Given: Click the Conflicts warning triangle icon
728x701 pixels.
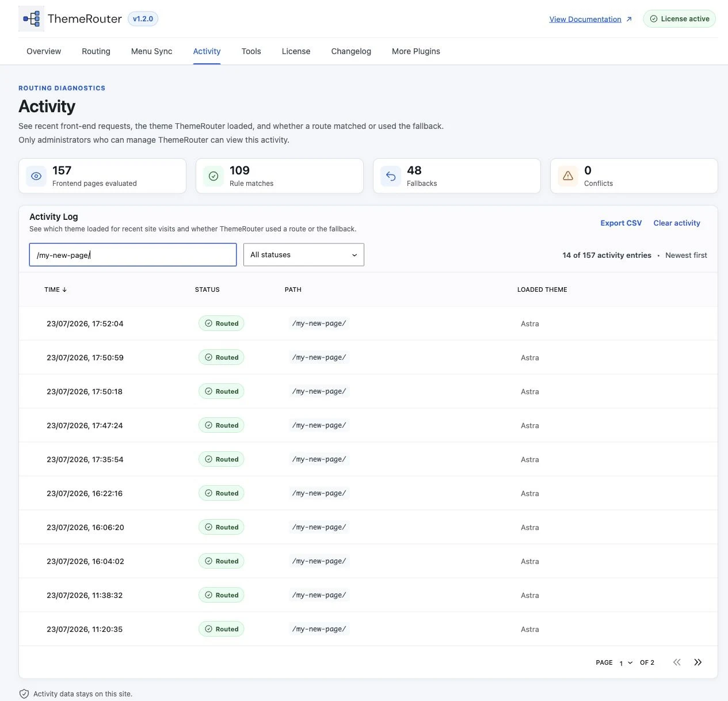Looking at the screenshot, I should point(568,176).
